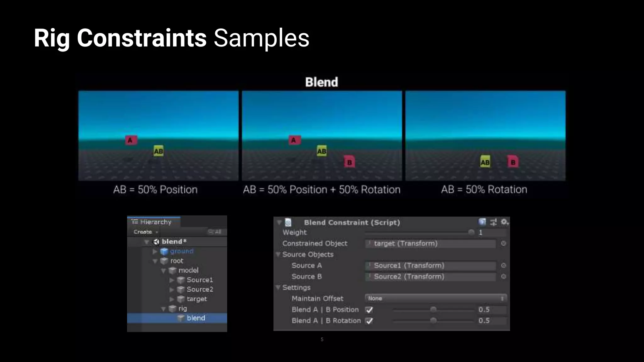This screenshot has height=362, width=644.
Task: Select the ground row in Hierarchy
Action: click(177, 251)
